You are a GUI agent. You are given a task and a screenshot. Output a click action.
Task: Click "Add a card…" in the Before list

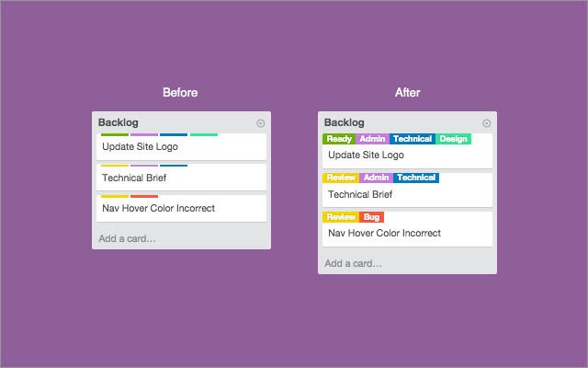coord(127,239)
